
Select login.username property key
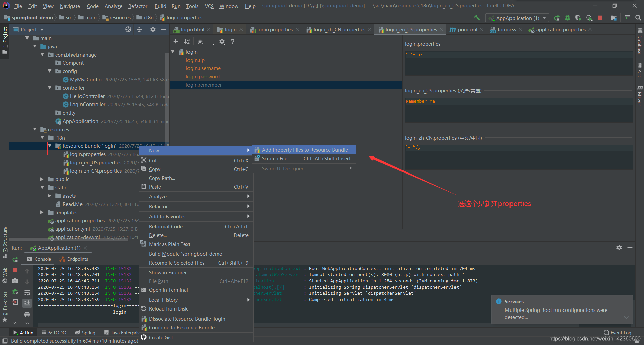tap(203, 68)
